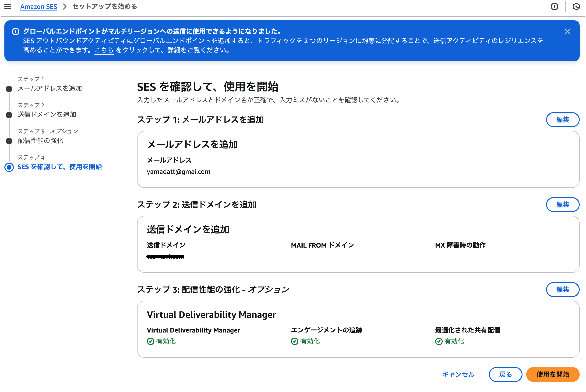The height and width of the screenshot is (392, 586).
Task: Click the 最適化された共有配信 enabled check icon
Action: click(439, 341)
